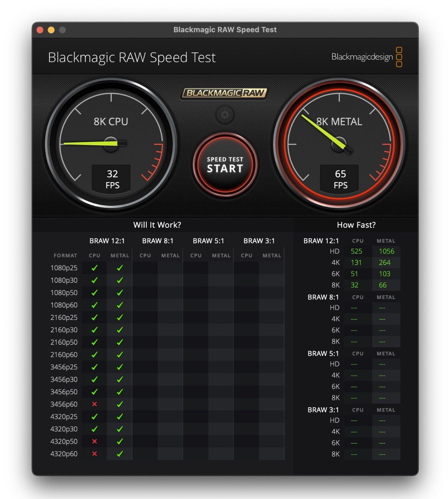Image resolution: width=448 pixels, height=499 pixels.
Task: Click the METAL checkmark for 1080p25
Action: [x=120, y=268]
